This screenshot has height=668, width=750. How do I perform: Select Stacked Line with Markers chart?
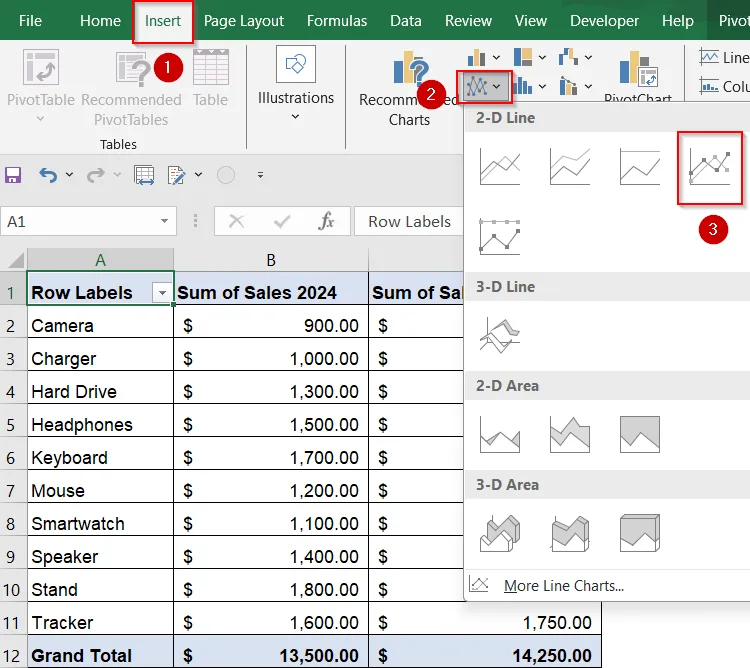(500, 237)
